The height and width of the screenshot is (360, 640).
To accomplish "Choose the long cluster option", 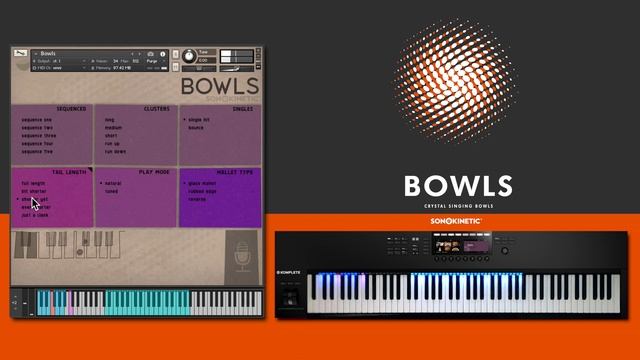I will coord(109,120).
